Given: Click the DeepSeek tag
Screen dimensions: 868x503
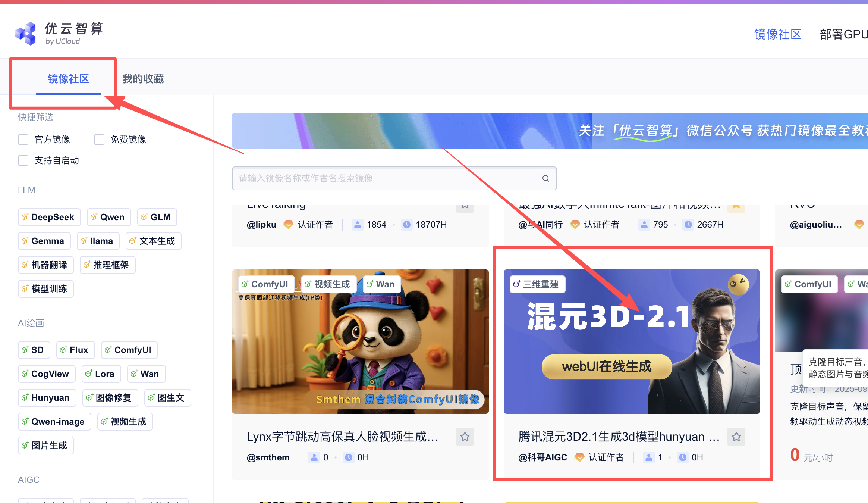Looking at the screenshot, I should tap(49, 217).
